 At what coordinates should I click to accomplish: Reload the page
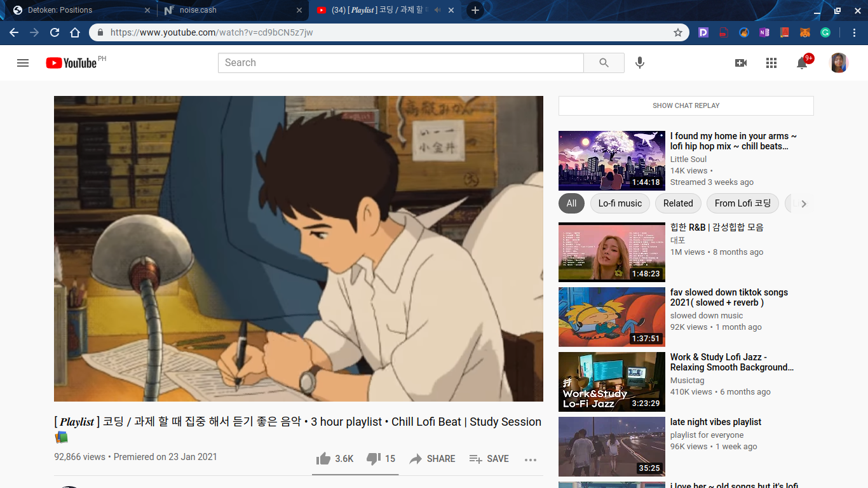[x=55, y=32]
